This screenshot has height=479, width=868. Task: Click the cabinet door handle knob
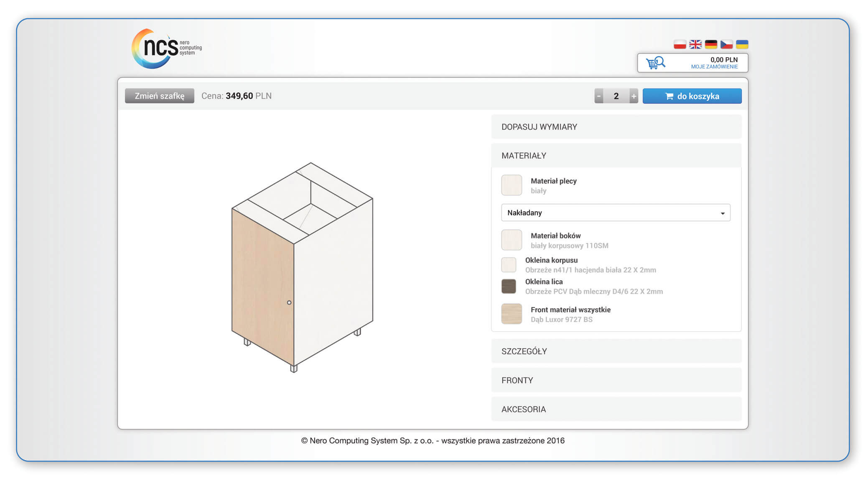point(289,302)
